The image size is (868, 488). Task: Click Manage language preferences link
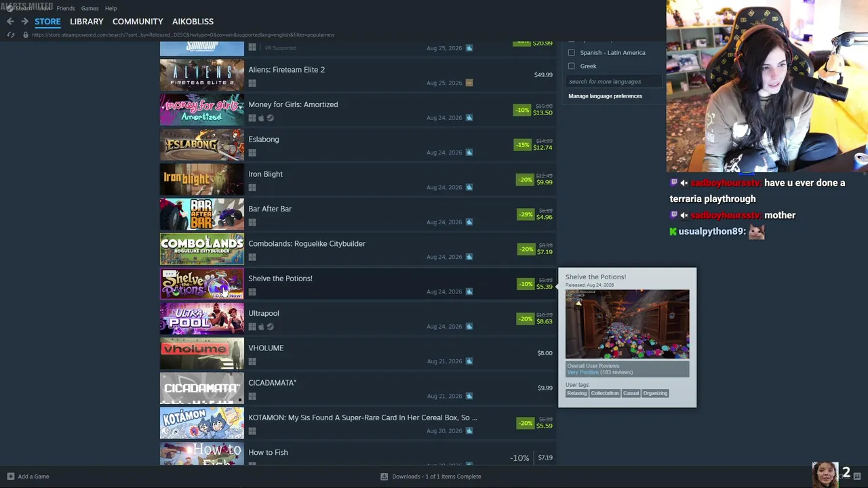[605, 96]
